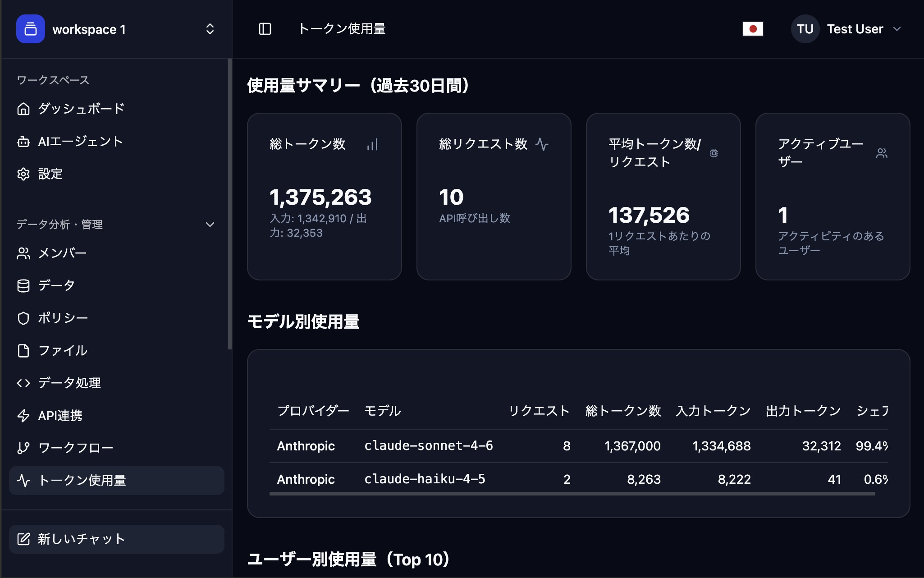Image resolution: width=924 pixels, height=578 pixels.
Task: Open the トークン使用量 page
Action: tap(83, 481)
